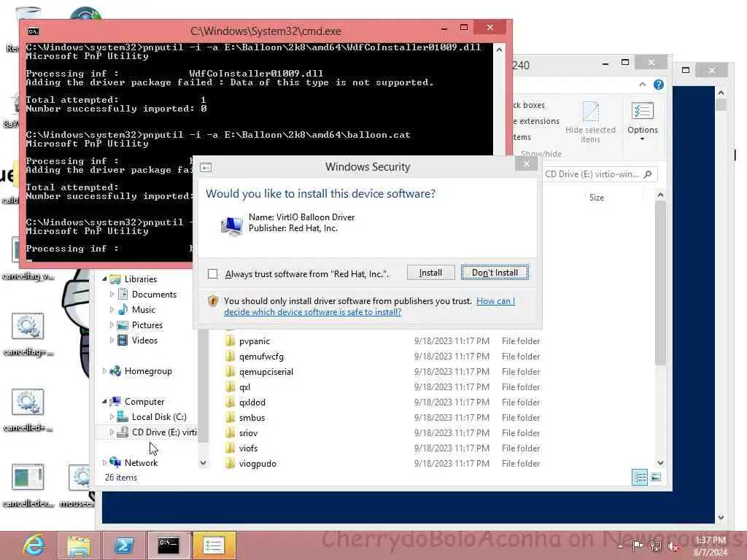Select the qxldod folder
This screenshot has width=747, height=560.
(x=252, y=402)
